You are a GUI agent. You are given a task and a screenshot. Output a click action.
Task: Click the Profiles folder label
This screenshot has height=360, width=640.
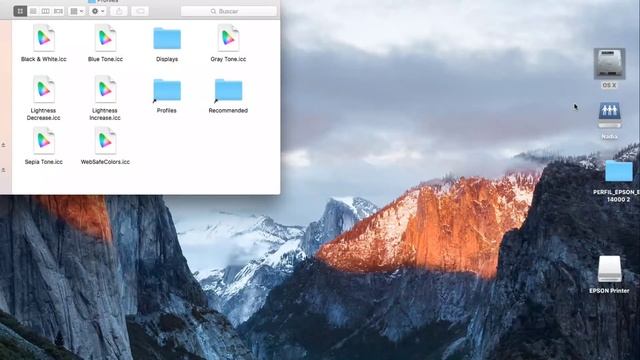click(167, 111)
